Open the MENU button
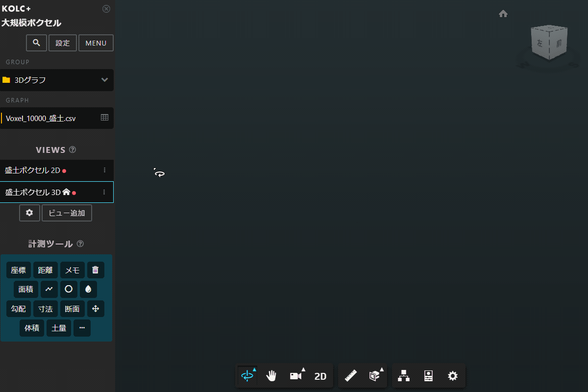This screenshot has height=392, width=588. (96, 43)
